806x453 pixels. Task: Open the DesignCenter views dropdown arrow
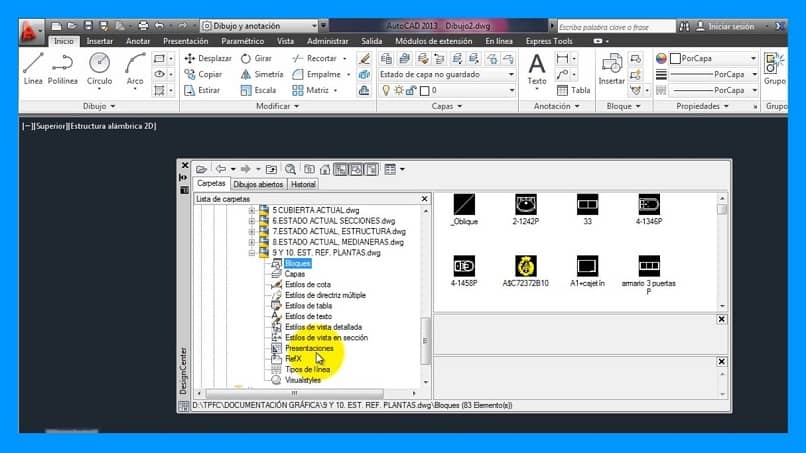(x=402, y=169)
